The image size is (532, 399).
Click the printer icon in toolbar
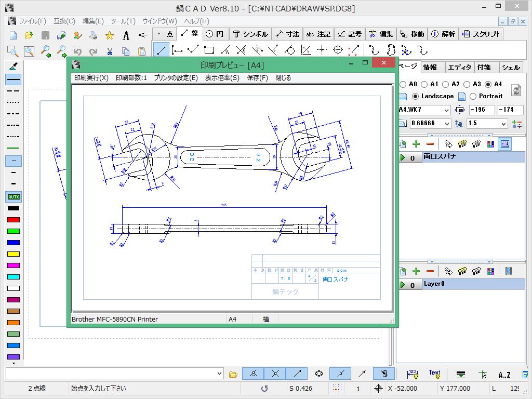[x=94, y=35]
